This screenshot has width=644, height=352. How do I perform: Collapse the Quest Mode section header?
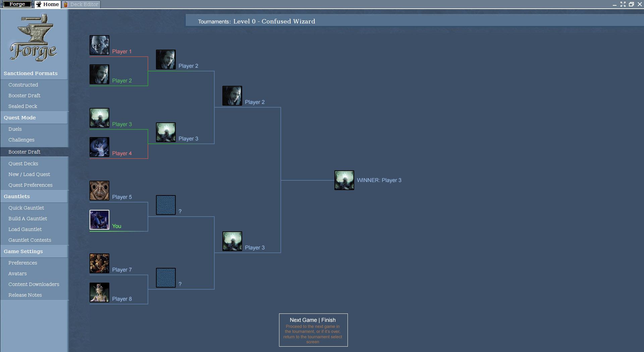(20, 118)
